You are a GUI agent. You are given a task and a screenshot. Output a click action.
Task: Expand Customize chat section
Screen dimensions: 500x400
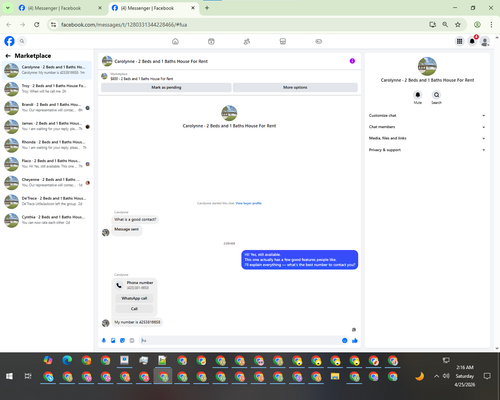click(x=427, y=116)
